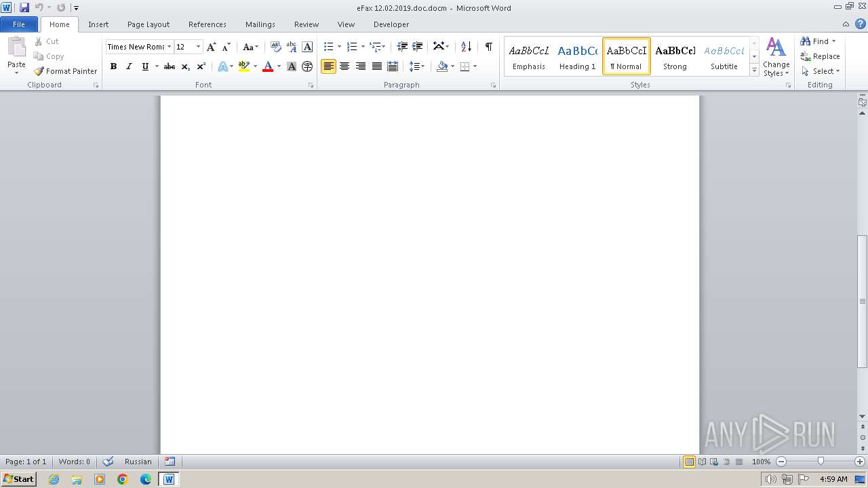Viewport: 868px width, 488px height.
Task: Align text to the right
Action: pyautogui.click(x=360, y=66)
